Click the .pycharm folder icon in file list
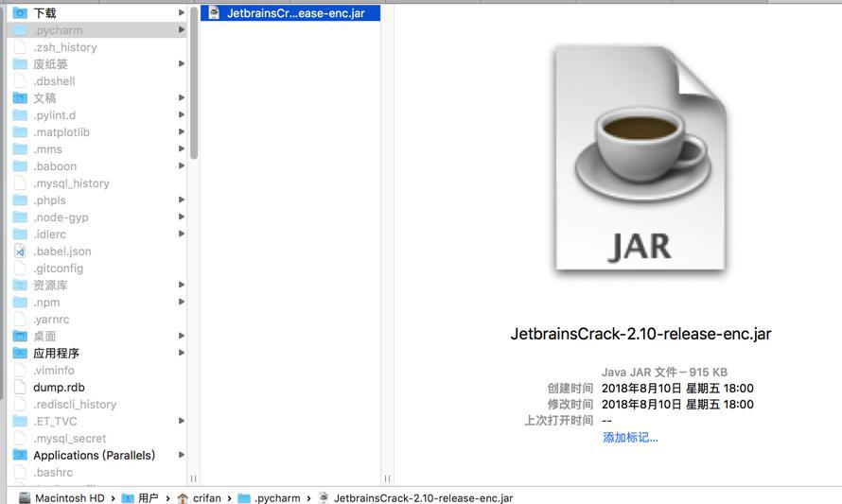Screen dimensions: 842x504 (20, 30)
